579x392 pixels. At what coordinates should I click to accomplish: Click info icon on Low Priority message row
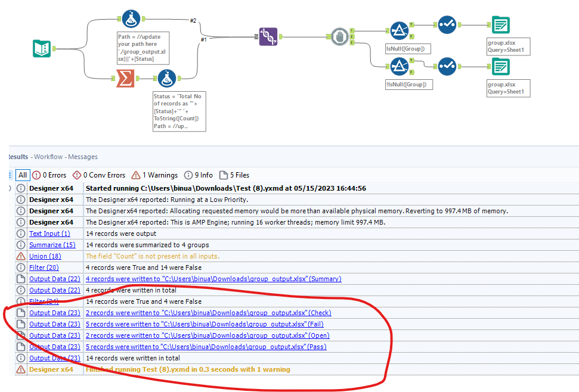[x=21, y=200]
